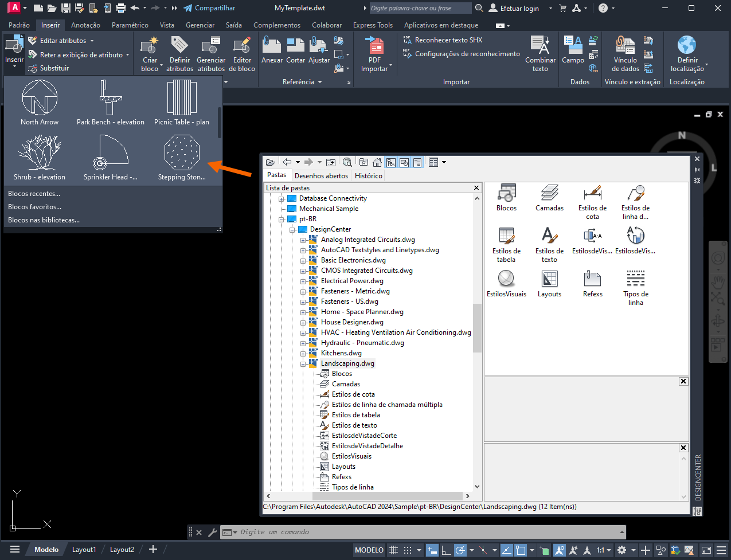Toggle ortho mode in status bar

(x=446, y=550)
